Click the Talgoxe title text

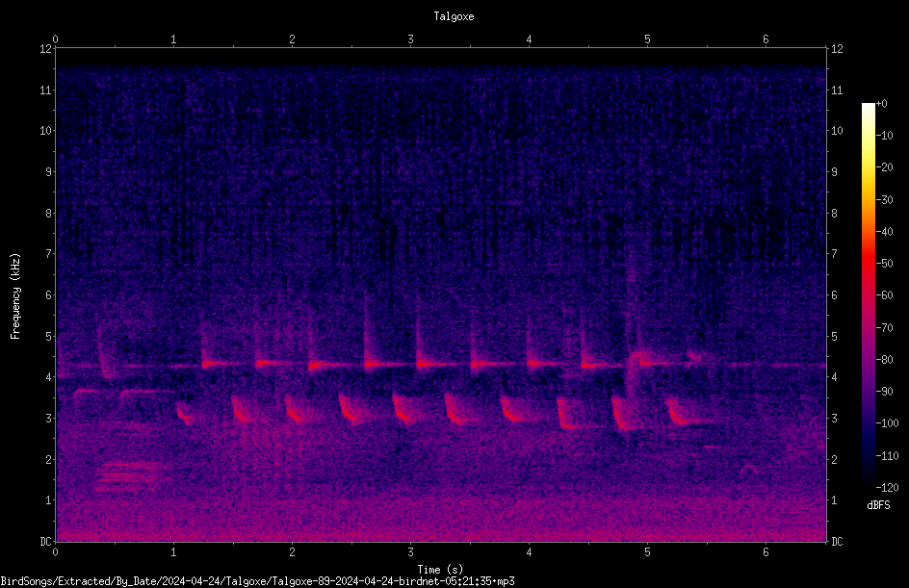(454, 16)
